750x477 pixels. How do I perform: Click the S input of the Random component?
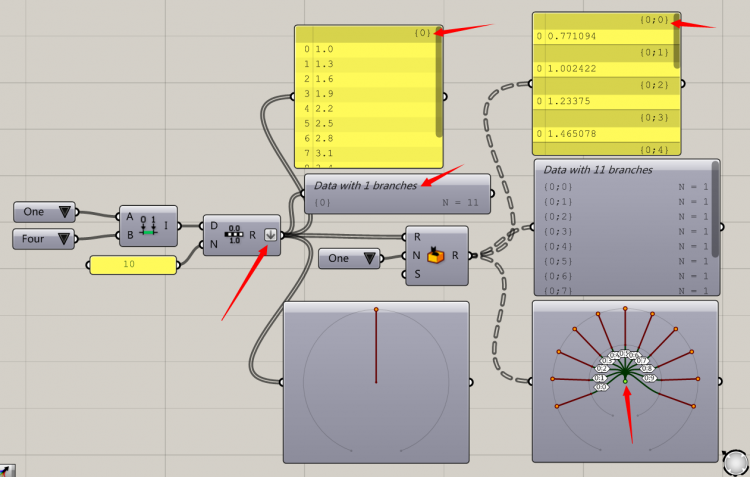[417, 274]
